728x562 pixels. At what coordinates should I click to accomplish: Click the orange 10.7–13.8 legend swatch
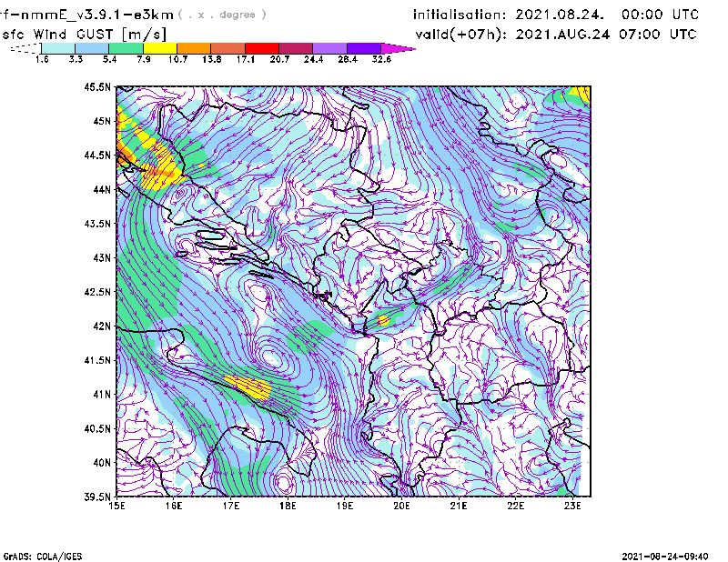coord(194,48)
